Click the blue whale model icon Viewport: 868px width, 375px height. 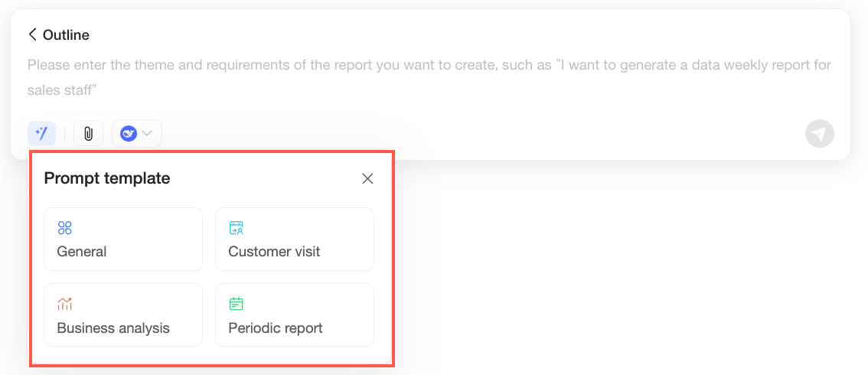click(x=129, y=133)
